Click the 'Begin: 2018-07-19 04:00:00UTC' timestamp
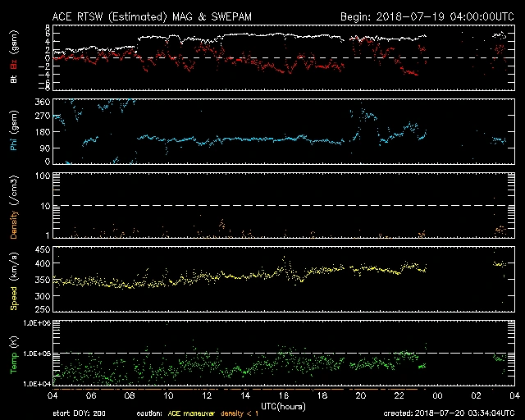 [427, 16]
